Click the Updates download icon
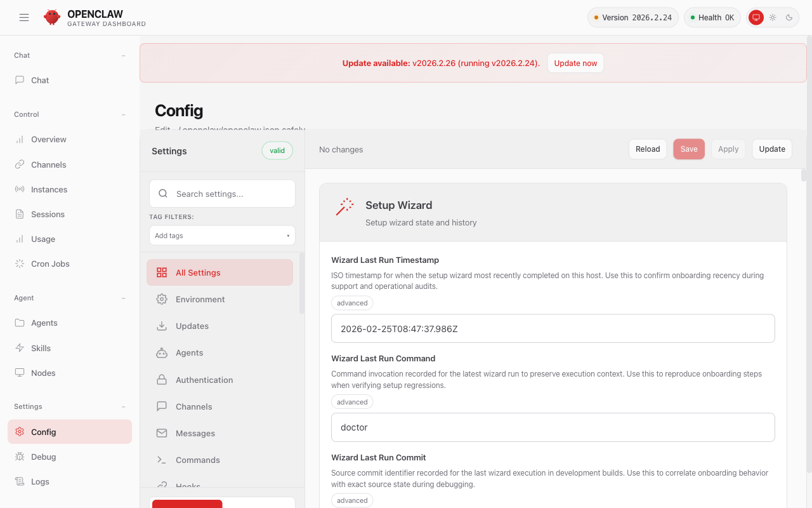 tap(162, 326)
